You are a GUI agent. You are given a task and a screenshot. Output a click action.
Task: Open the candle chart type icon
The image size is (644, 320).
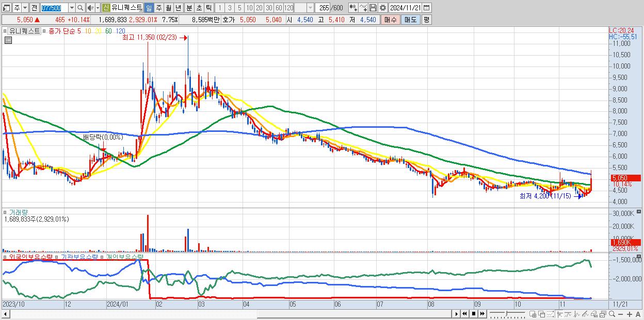tap(352, 8)
